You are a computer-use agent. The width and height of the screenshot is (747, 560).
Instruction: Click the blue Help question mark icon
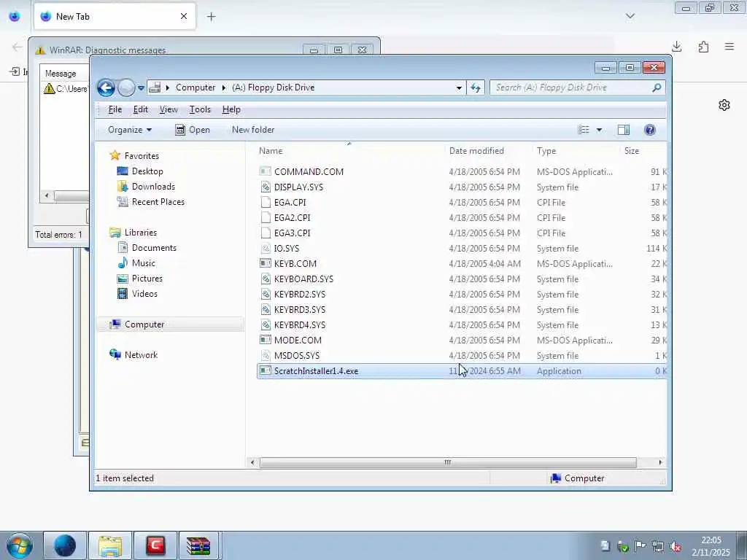point(649,130)
